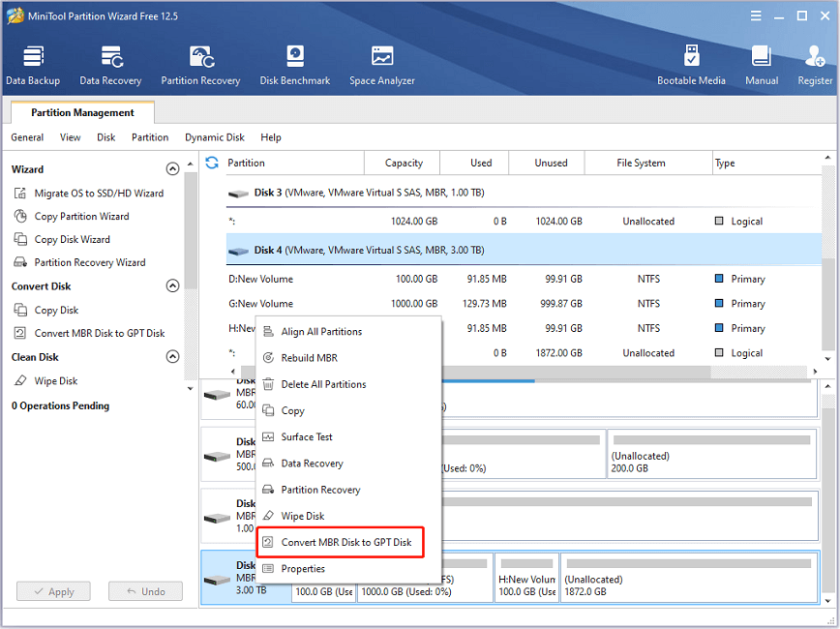Choose Wipe Disk in context menu
This screenshot has width=840, height=629.
(x=348, y=516)
